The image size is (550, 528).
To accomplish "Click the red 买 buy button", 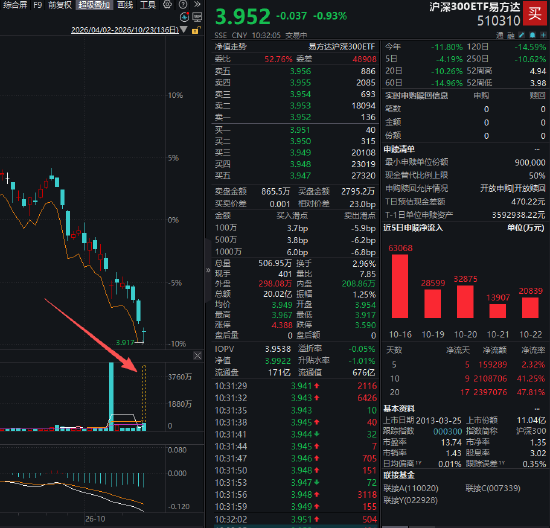I will [535, 13].
